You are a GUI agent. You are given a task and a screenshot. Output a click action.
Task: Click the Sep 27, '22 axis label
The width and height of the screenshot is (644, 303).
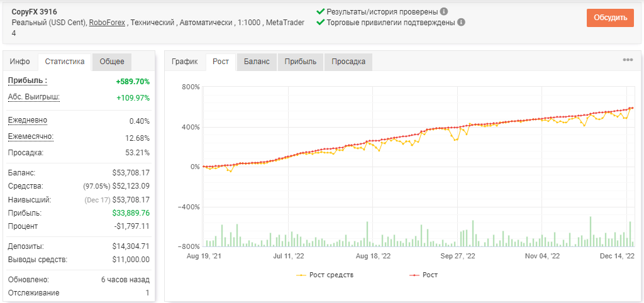tap(458, 256)
